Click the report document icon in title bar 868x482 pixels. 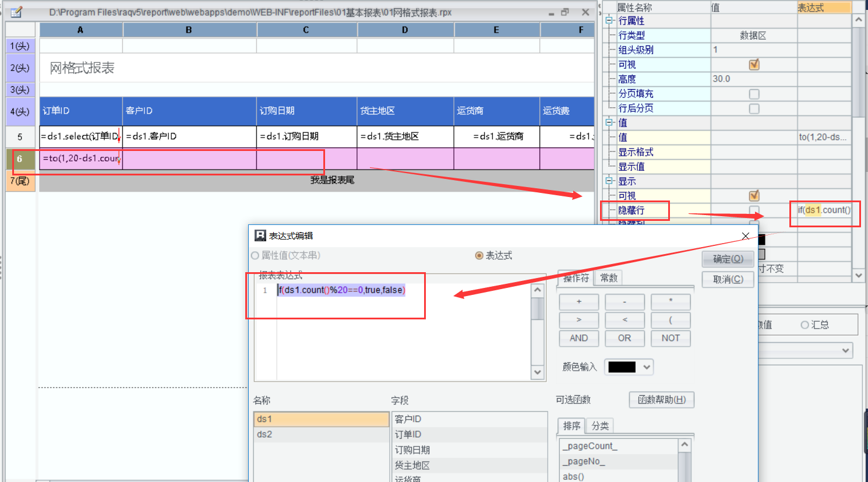click(x=16, y=12)
